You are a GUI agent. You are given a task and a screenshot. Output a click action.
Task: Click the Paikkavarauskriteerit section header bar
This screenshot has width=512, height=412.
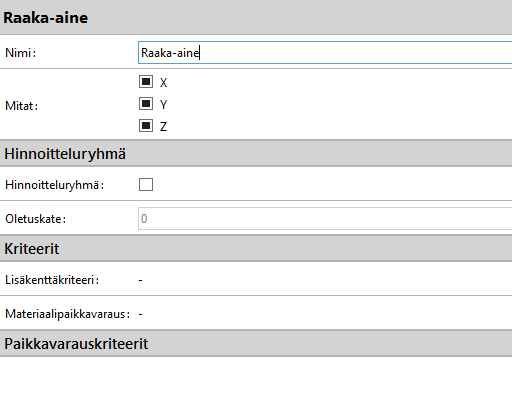[256, 344]
